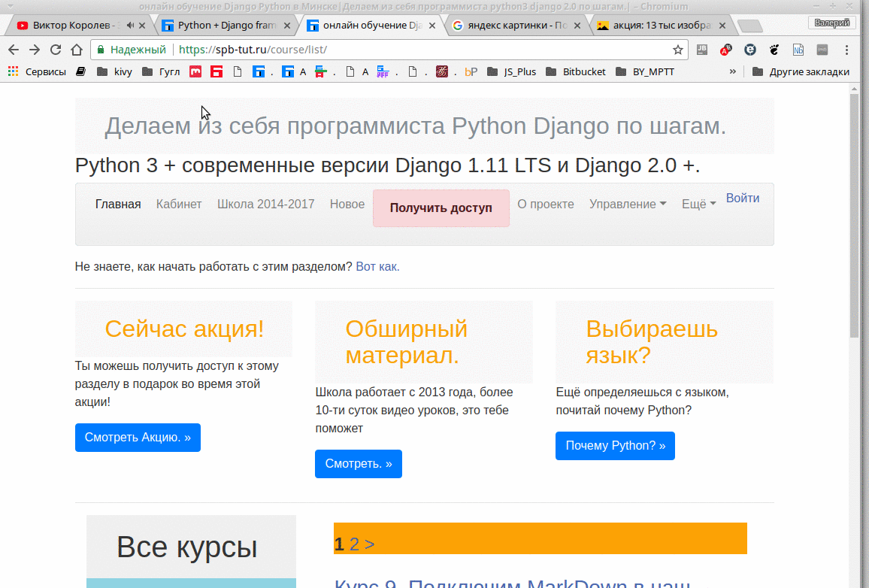Screen dimensions: 869x588
Task: Click the round blue face extension icon
Action: click(x=749, y=50)
